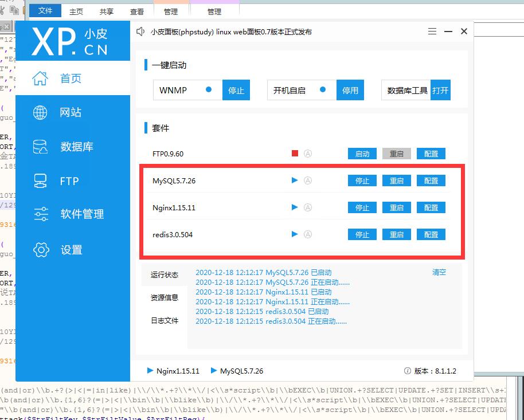Screen dimensions: 524x420
Task: Open the 配置 menu for Nginx1.15.11
Action: pos(431,207)
